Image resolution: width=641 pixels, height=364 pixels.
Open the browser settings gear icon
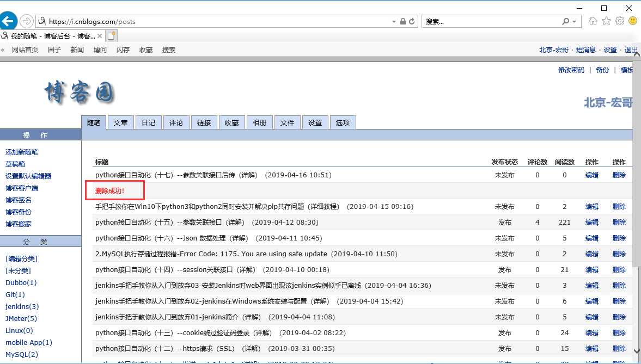pyautogui.click(x=620, y=21)
